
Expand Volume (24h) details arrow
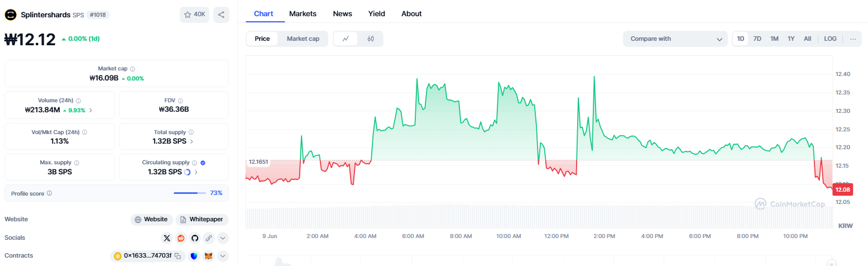point(91,110)
